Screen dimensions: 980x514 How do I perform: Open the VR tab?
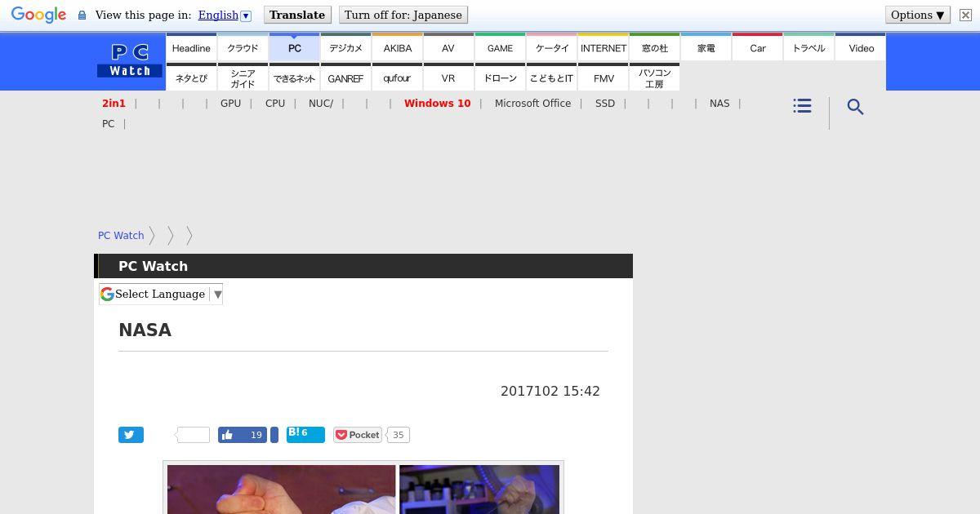click(x=448, y=78)
